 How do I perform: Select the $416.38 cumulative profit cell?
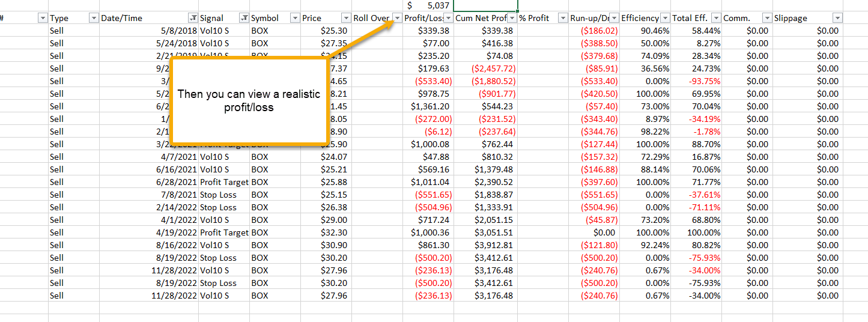(x=485, y=43)
